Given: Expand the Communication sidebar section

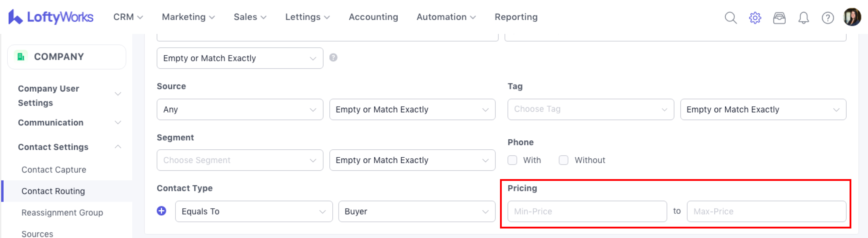Looking at the screenshot, I should coord(69,122).
